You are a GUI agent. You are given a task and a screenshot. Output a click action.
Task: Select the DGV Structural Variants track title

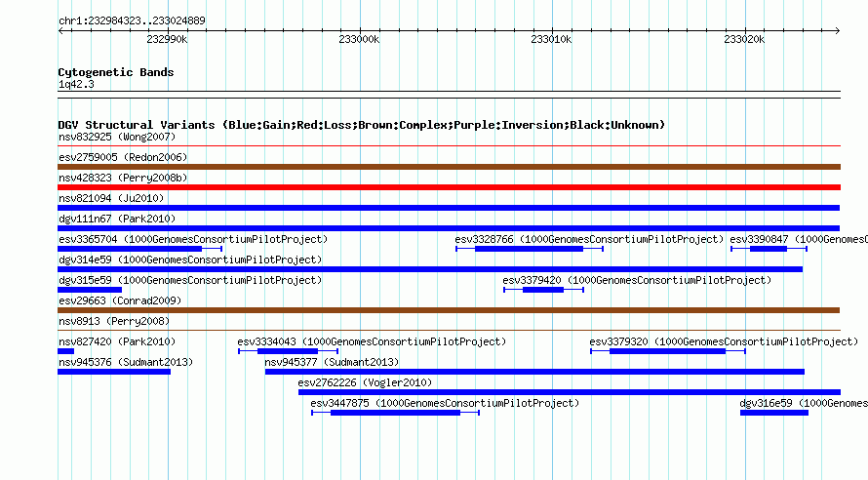362,125
